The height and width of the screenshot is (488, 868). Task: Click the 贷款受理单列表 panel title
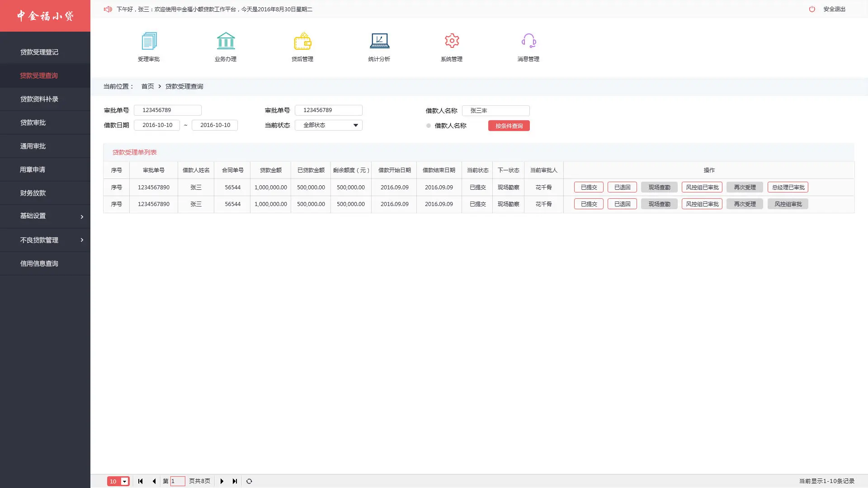135,152
